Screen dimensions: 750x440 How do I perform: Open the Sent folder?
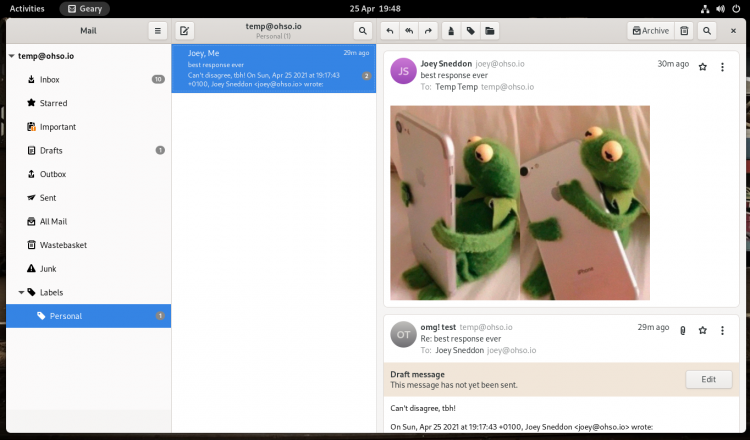click(x=88, y=198)
